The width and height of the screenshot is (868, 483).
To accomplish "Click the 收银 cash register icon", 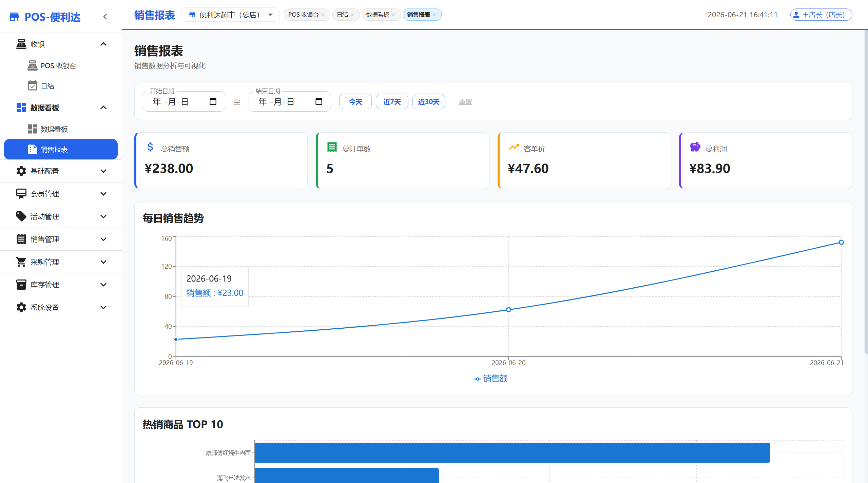I will pyautogui.click(x=21, y=44).
